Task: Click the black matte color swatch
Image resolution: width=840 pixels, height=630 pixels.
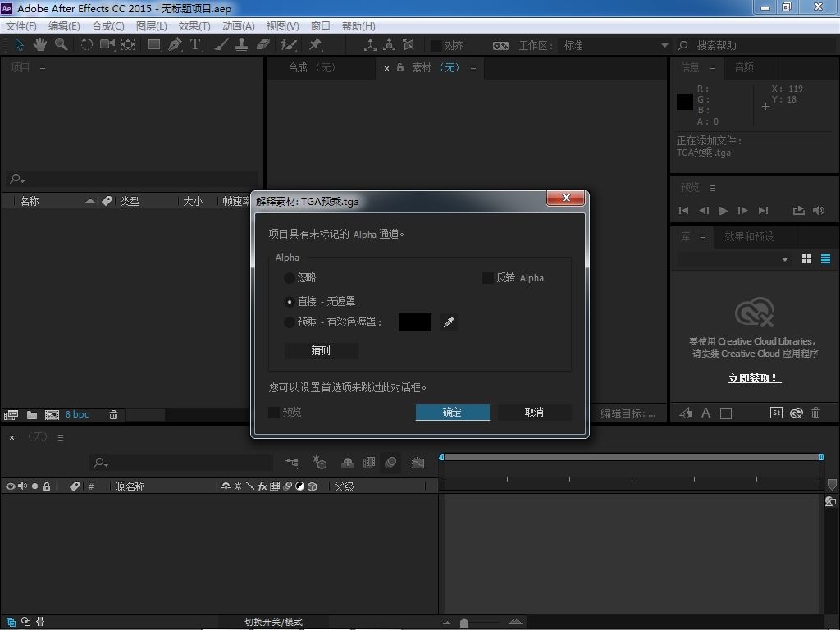Action: coord(414,322)
